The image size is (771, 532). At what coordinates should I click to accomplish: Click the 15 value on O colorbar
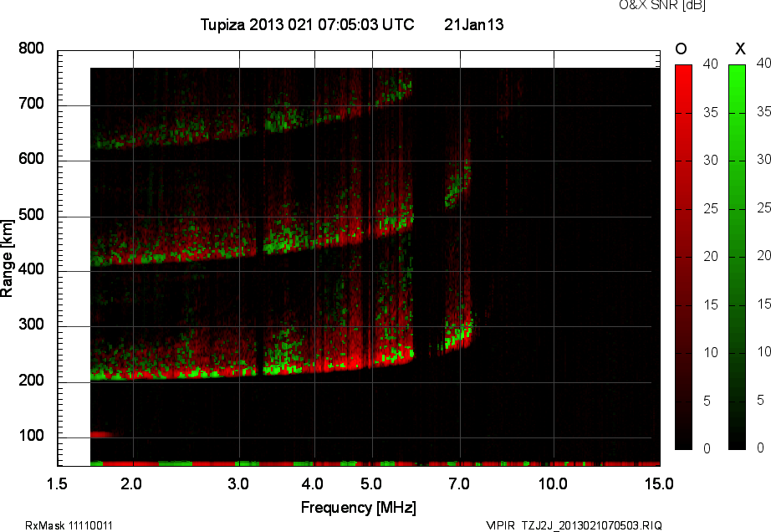pos(711,304)
